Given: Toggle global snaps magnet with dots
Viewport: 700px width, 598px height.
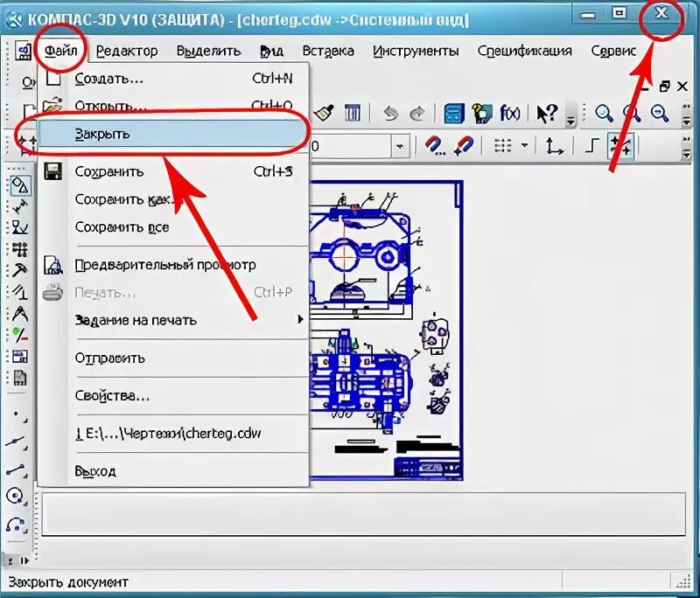Looking at the screenshot, I should coord(434,146).
